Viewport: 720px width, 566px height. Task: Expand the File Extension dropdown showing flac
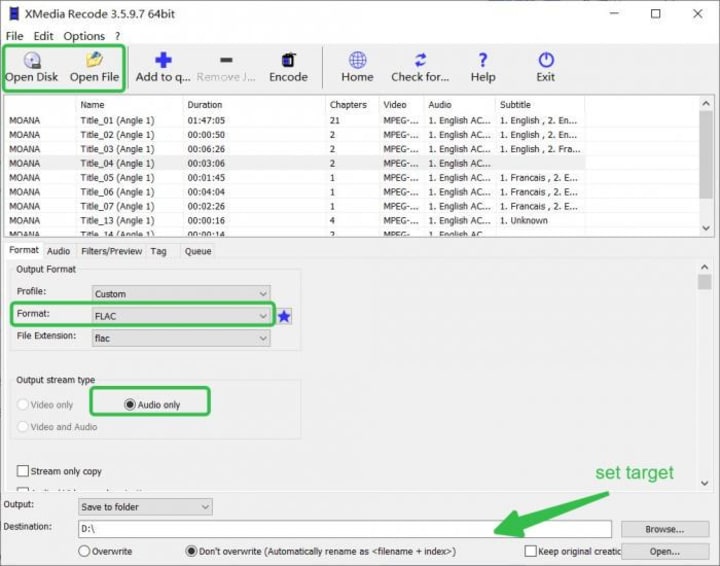[x=181, y=338]
